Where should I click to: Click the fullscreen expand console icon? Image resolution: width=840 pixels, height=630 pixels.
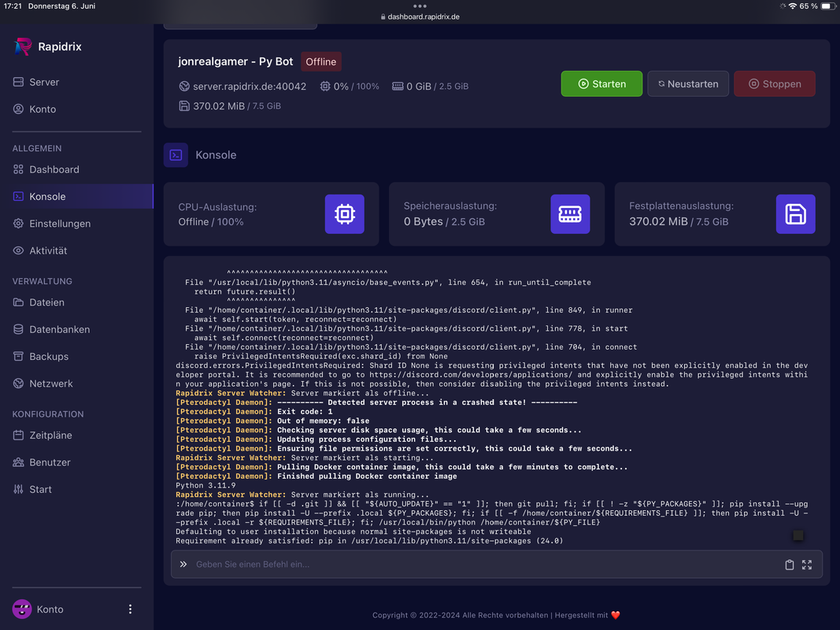coord(807,565)
